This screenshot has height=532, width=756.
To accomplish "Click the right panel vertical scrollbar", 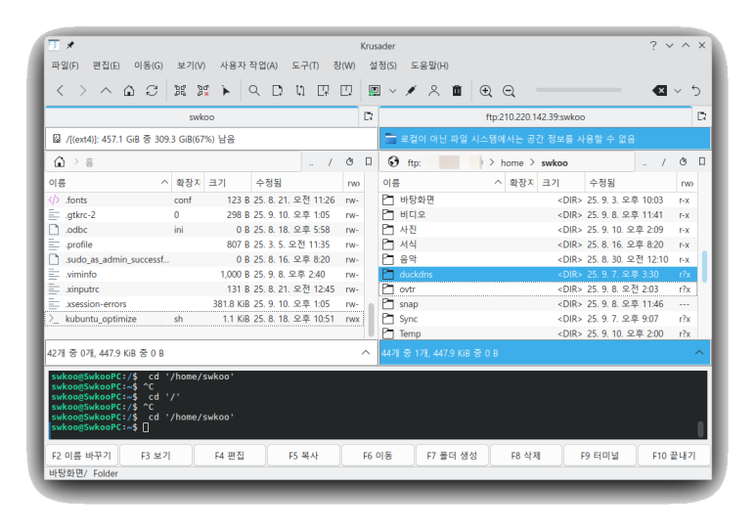I will [704, 267].
